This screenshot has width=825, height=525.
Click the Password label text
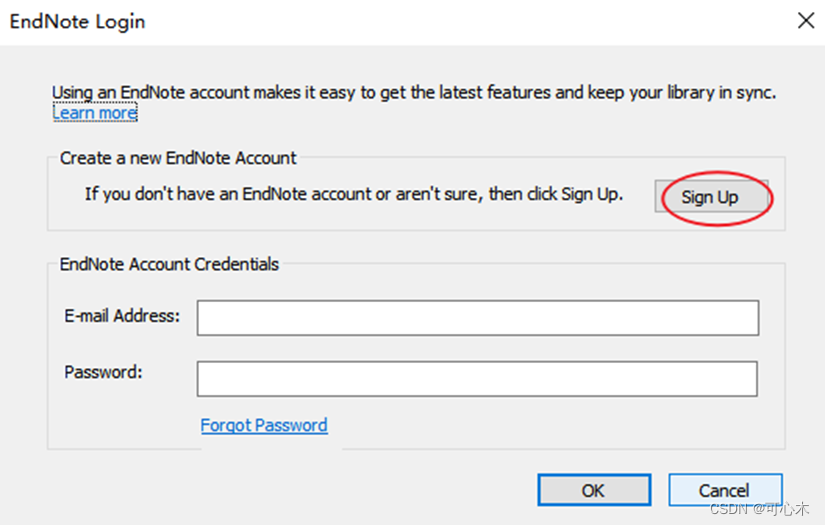click(x=103, y=372)
